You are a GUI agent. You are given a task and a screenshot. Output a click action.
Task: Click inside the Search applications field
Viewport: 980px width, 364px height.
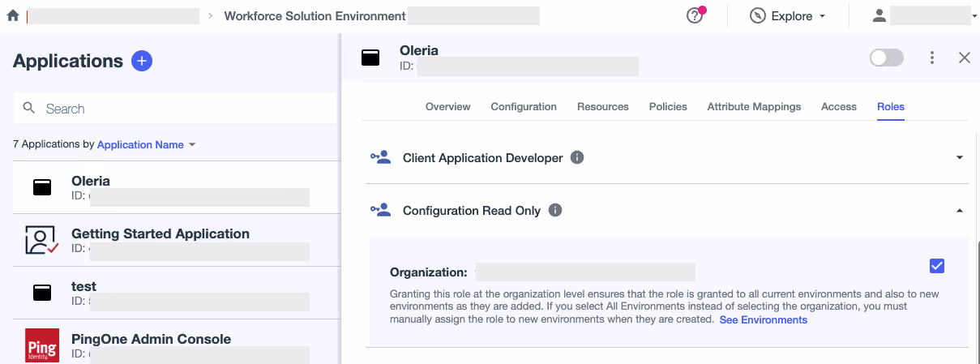[x=174, y=109]
